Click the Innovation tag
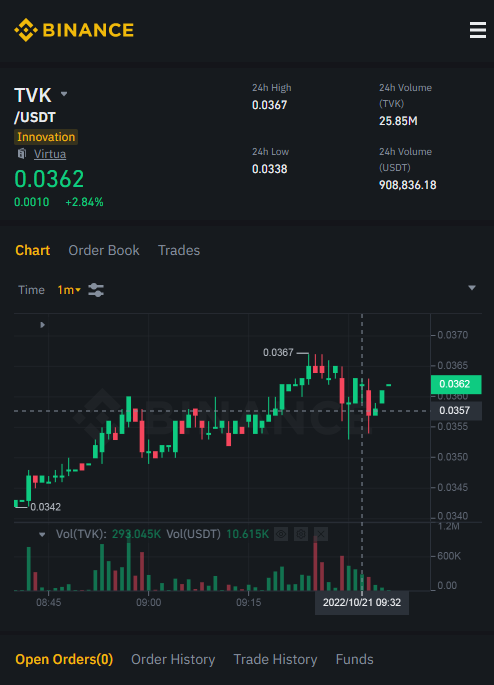This screenshot has height=685, width=494. (x=46, y=137)
